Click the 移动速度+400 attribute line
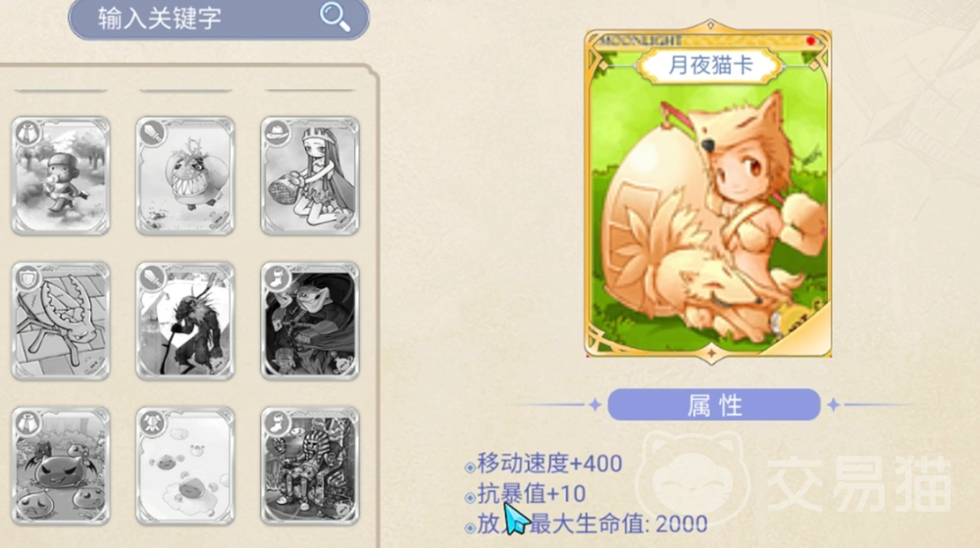This screenshot has height=548, width=980. click(x=549, y=463)
